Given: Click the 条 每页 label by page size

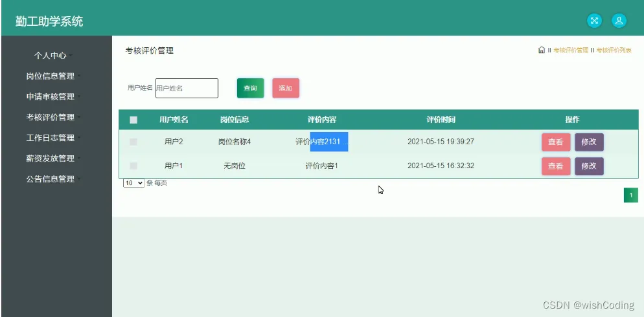Looking at the screenshot, I should pyautogui.click(x=157, y=183).
